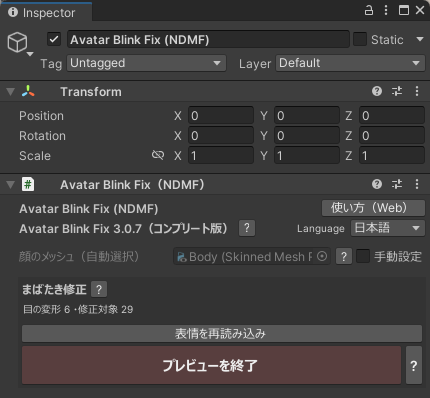Toggle the Scale constrained proportions link icon
This screenshot has width=430, height=398.
point(158,155)
